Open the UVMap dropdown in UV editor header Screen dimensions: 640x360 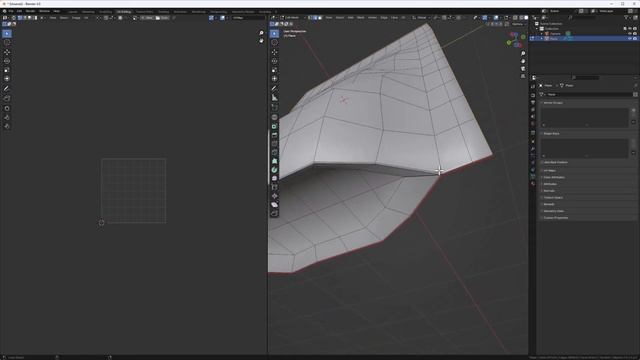coord(249,18)
